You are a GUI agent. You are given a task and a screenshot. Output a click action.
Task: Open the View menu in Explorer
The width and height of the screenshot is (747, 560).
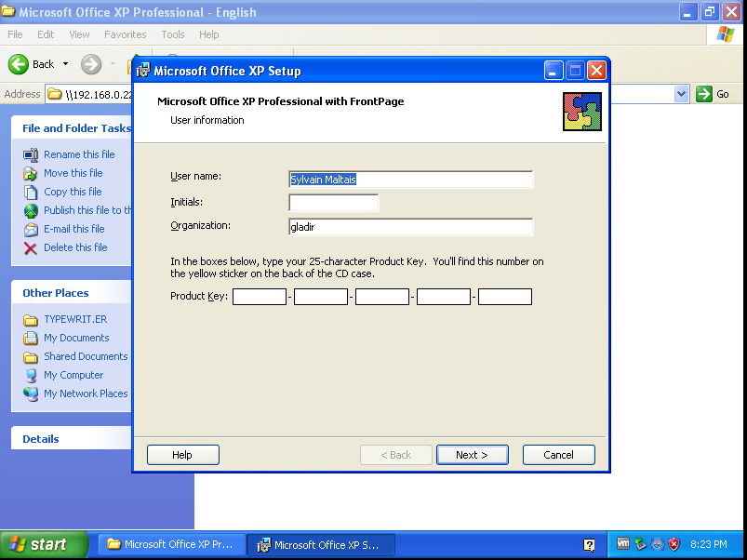79,34
